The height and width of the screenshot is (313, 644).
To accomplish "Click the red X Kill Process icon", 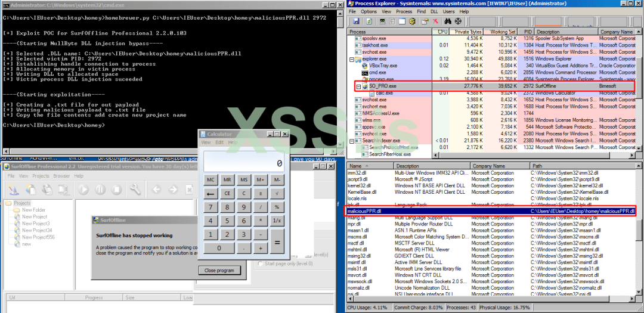I will click(x=435, y=21).
